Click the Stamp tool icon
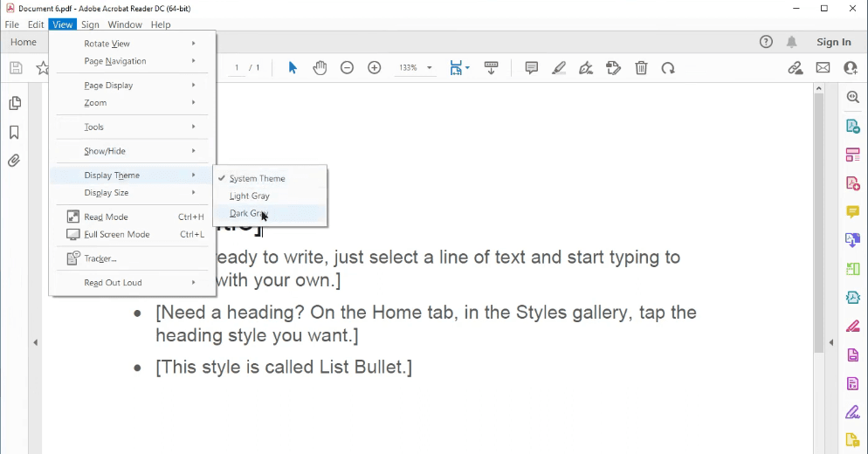Viewport: 868px width, 454px height. pyautogui.click(x=613, y=68)
